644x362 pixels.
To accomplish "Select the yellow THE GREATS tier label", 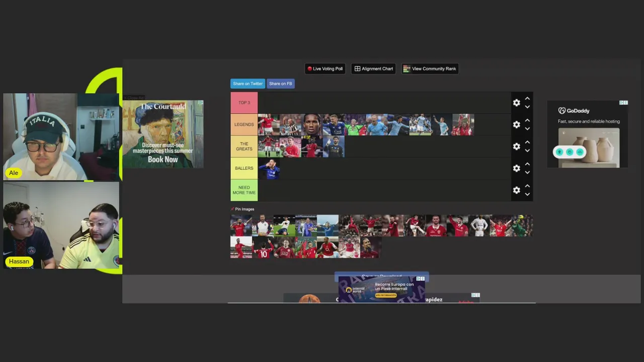I will (244, 146).
